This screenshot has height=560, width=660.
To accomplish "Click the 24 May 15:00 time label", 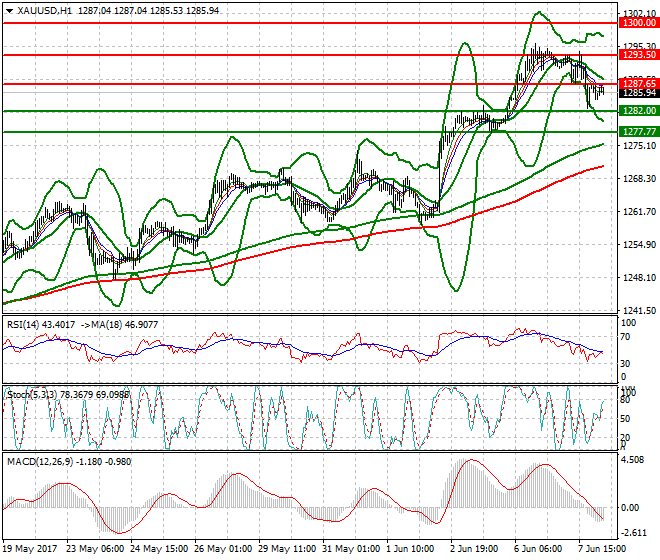I will coord(160,549).
